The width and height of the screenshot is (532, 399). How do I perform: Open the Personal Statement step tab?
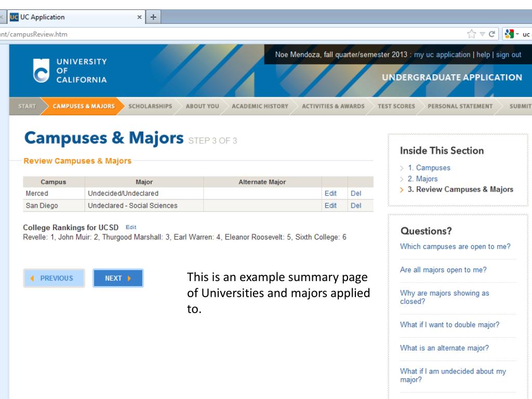pyautogui.click(x=460, y=106)
